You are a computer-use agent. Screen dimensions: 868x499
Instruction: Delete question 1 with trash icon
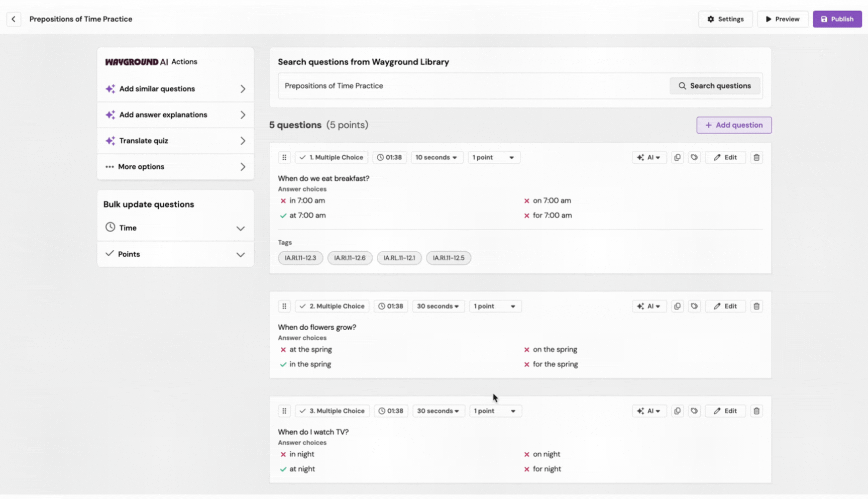756,157
